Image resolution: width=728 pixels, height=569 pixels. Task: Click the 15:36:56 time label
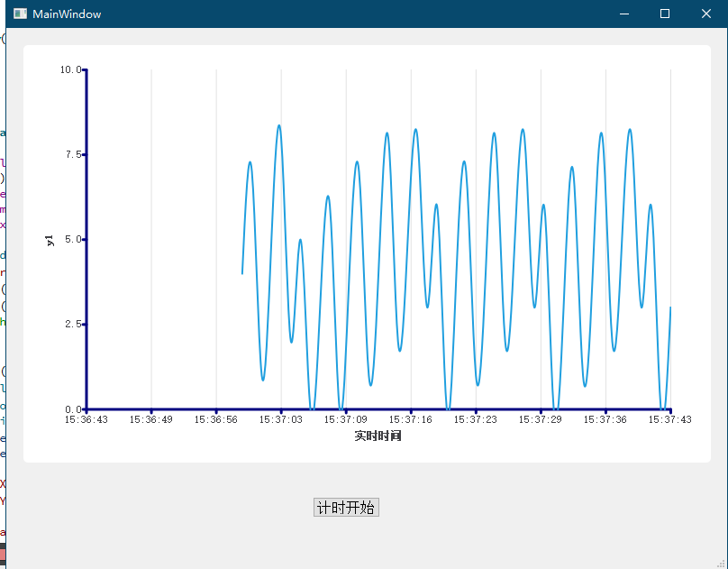click(216, 419)
